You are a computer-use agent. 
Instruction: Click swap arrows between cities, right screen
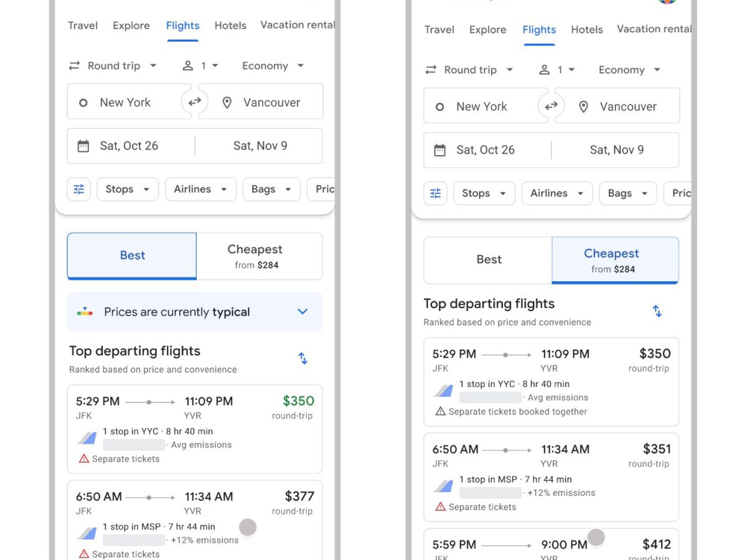552,106
